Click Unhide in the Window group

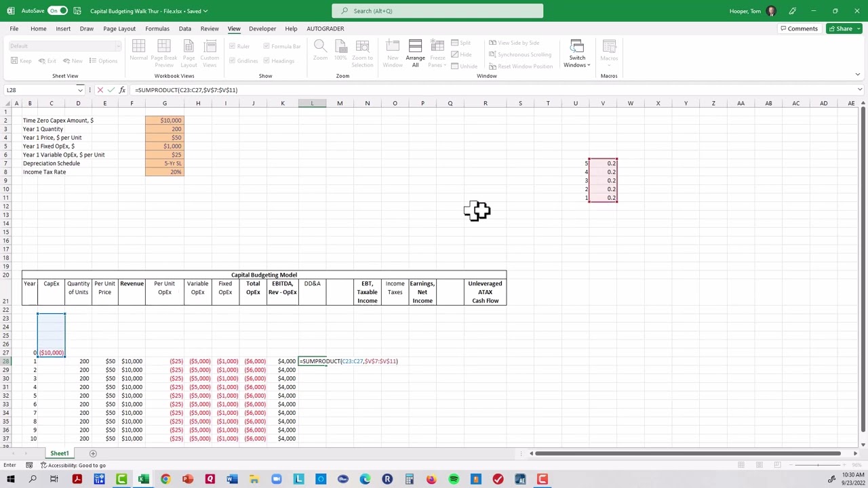coord(464,66)
